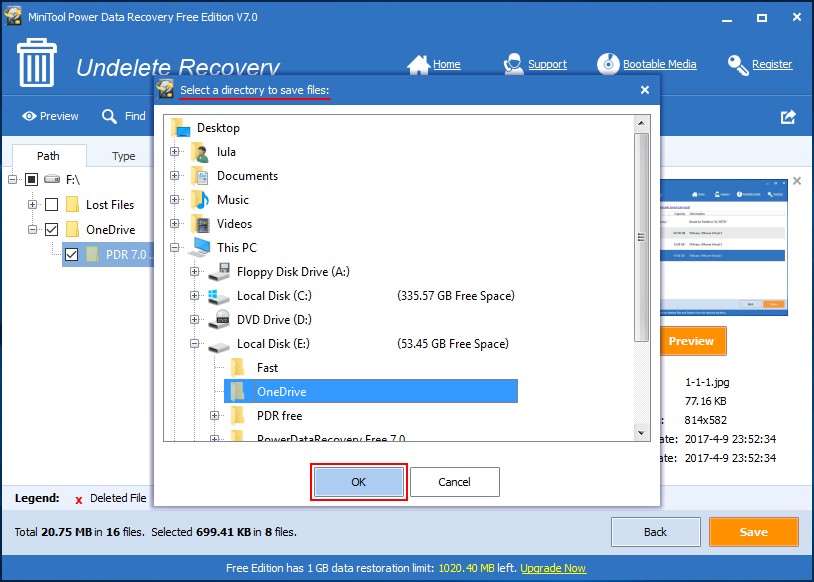
Task: Expand the Floppy Disk Drive (A:) node
Action: tap(194, 272)
